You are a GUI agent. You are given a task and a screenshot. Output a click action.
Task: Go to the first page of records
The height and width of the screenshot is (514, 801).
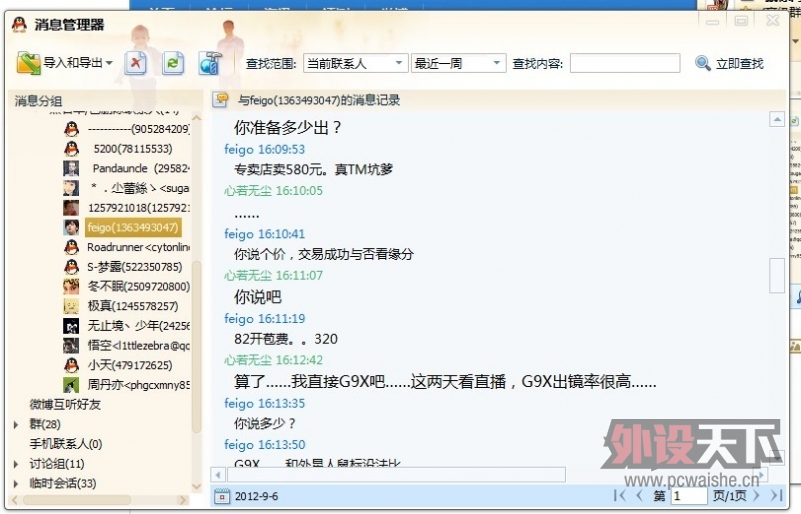coord(619,495)
